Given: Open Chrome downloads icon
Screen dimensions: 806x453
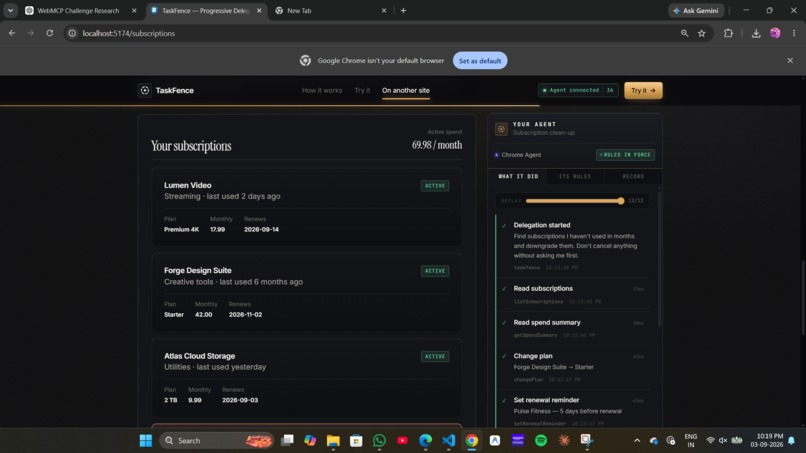Looking at the screenshot, I should tap(756, 33).
